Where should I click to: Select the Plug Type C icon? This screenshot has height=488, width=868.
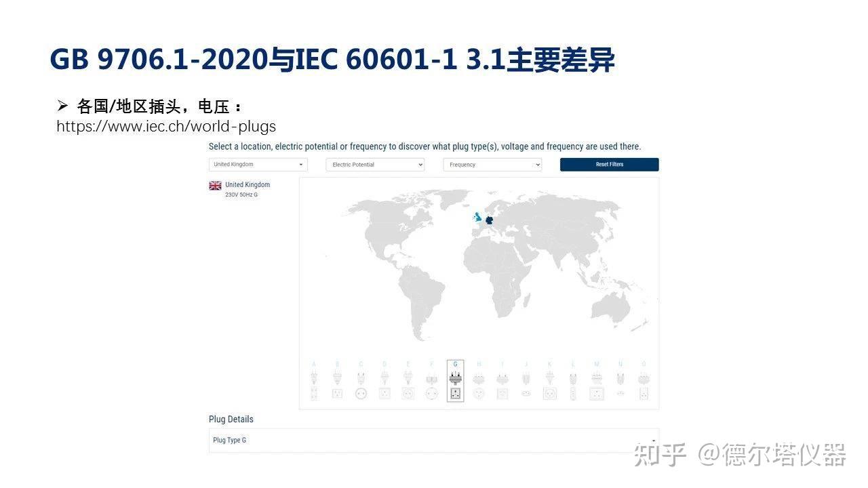pos(361,380)
